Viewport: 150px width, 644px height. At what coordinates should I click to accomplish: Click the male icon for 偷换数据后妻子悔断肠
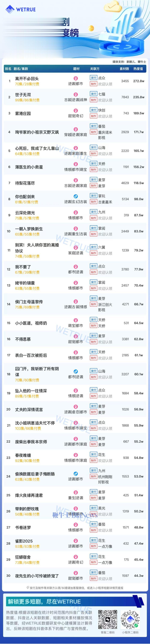[75, 474]
